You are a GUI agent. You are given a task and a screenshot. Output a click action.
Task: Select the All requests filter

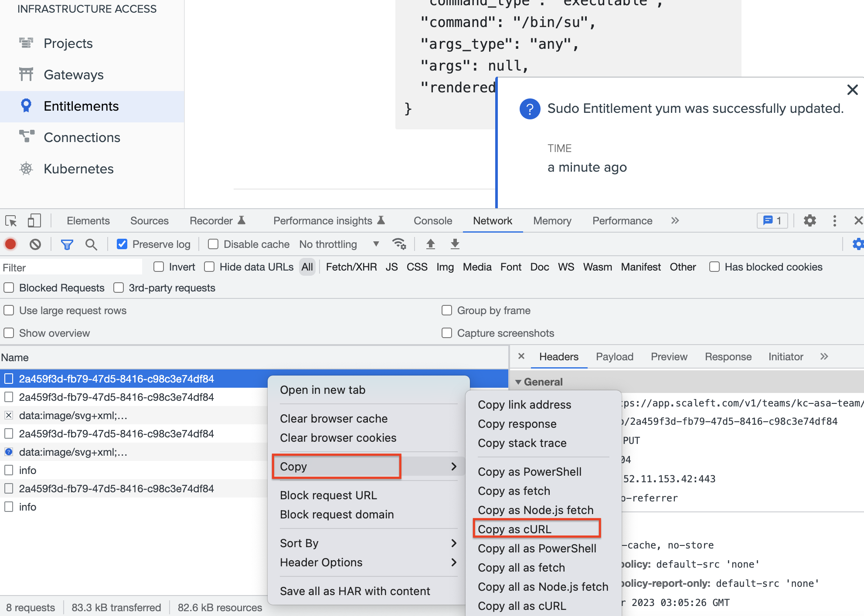click(307, 267)
